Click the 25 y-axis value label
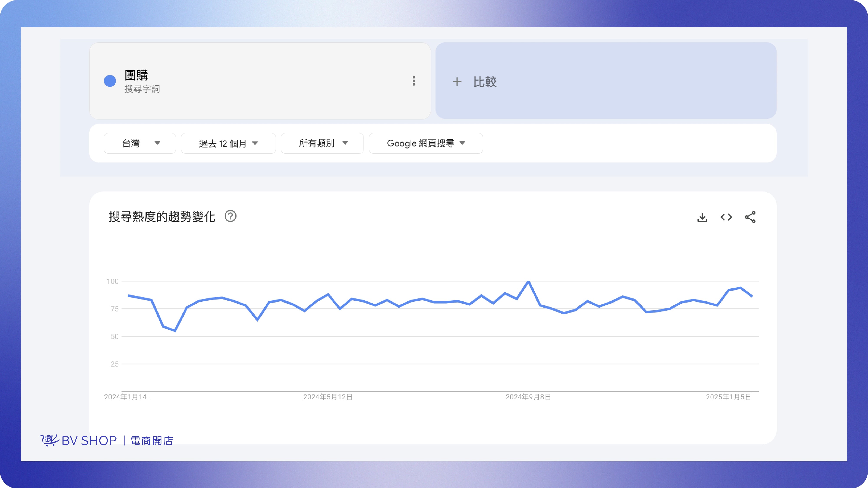This screenshot has width=868, height=488. coord(115,364)
